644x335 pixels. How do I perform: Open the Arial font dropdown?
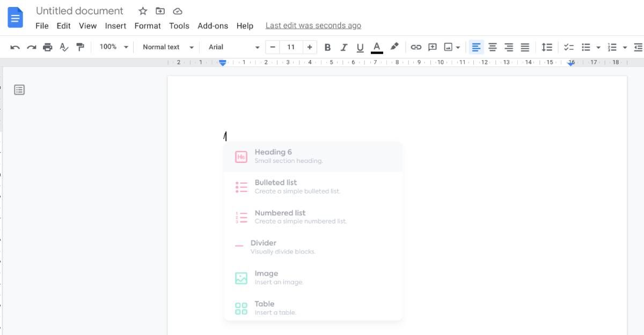pos(233,47)
